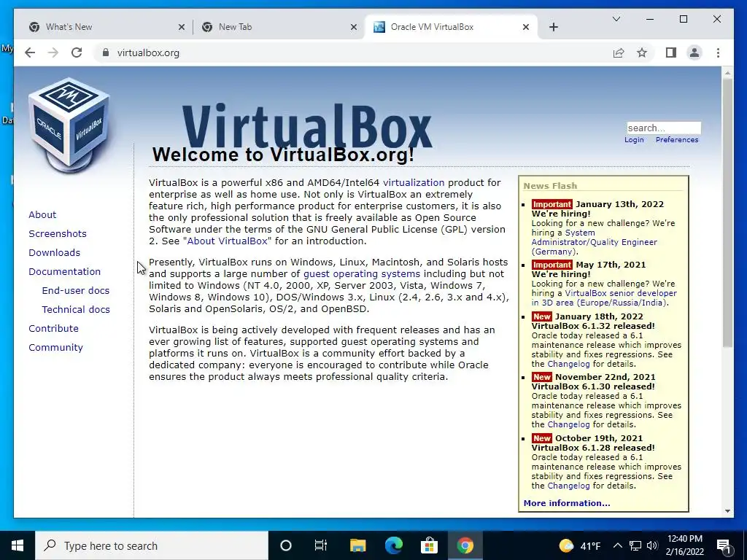This screenshot has height=560, width=747.
Task: Share this page using the share icon
Action: (x=619, y=52)
